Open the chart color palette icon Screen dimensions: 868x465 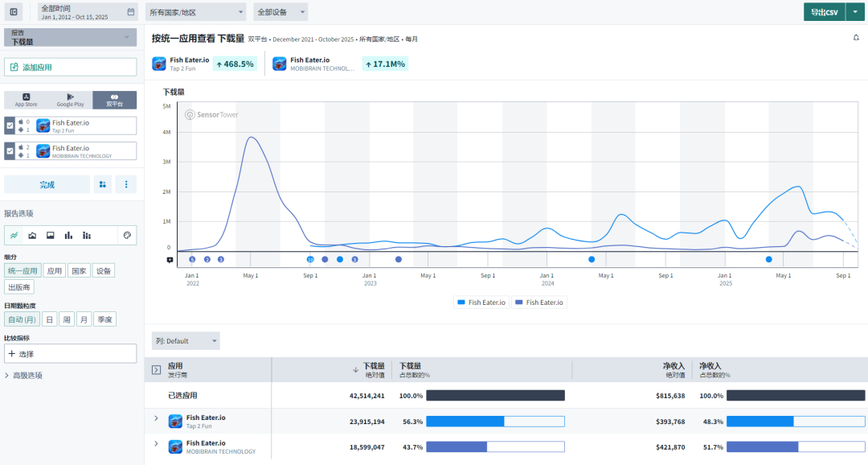click(x=126, y=235)
